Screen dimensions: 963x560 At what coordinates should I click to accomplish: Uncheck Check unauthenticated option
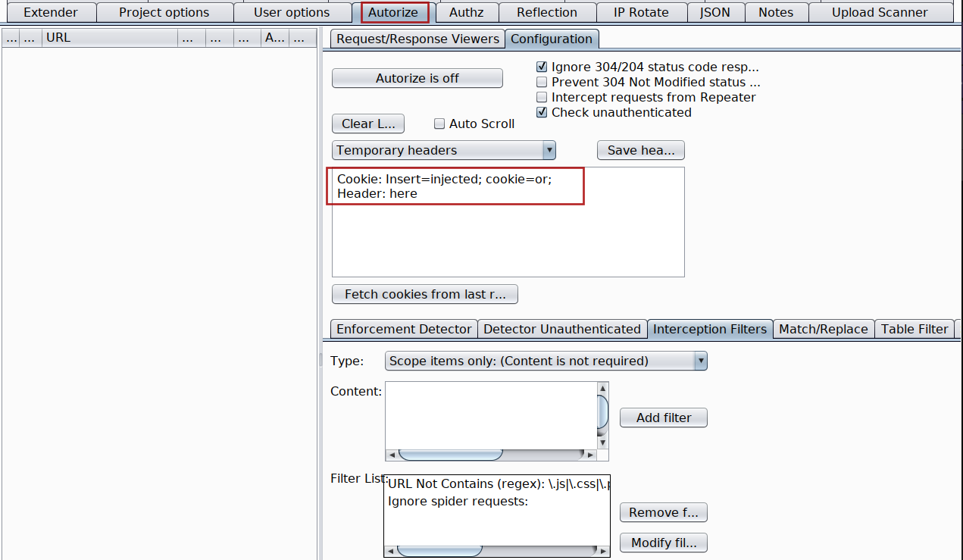click(542, 112)
